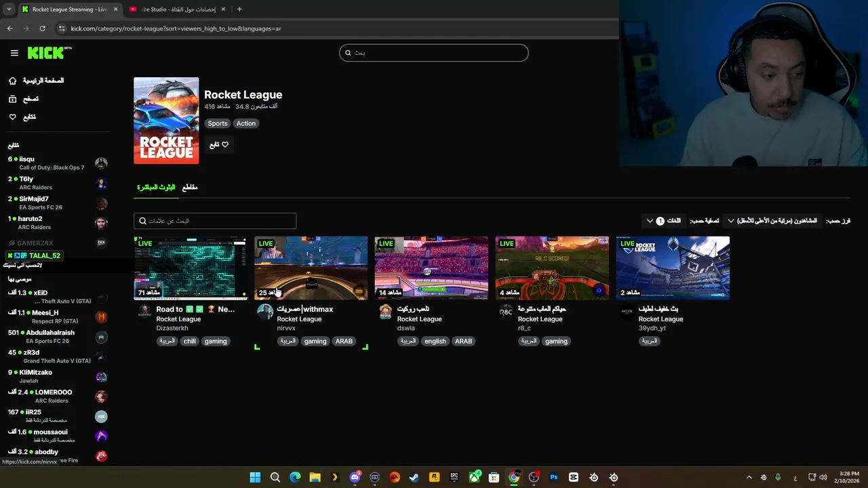The height and width of the screenshot is (488, 868).
Task: Open the hamburger sidebar menu
Action: (x=14, y=53)
